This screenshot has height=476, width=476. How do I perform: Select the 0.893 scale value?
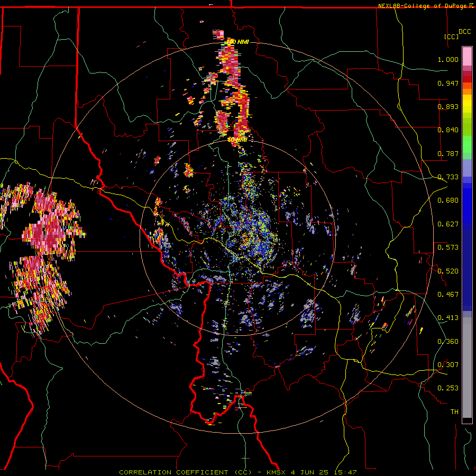coord(448,106)
